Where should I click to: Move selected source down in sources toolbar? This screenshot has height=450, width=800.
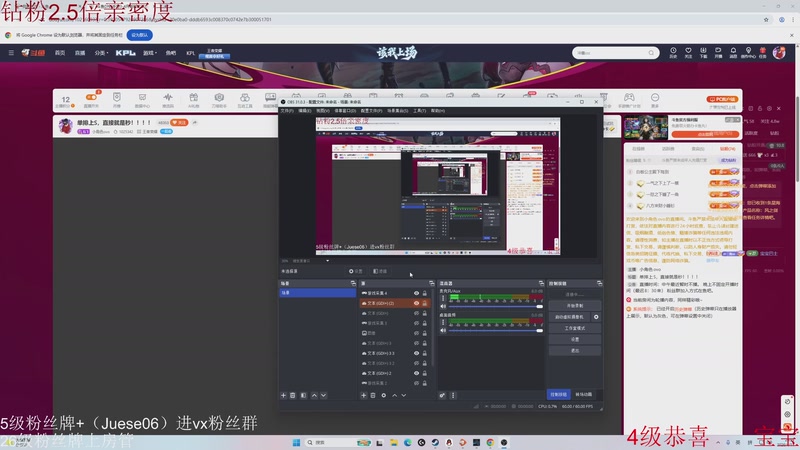(404, 395)
